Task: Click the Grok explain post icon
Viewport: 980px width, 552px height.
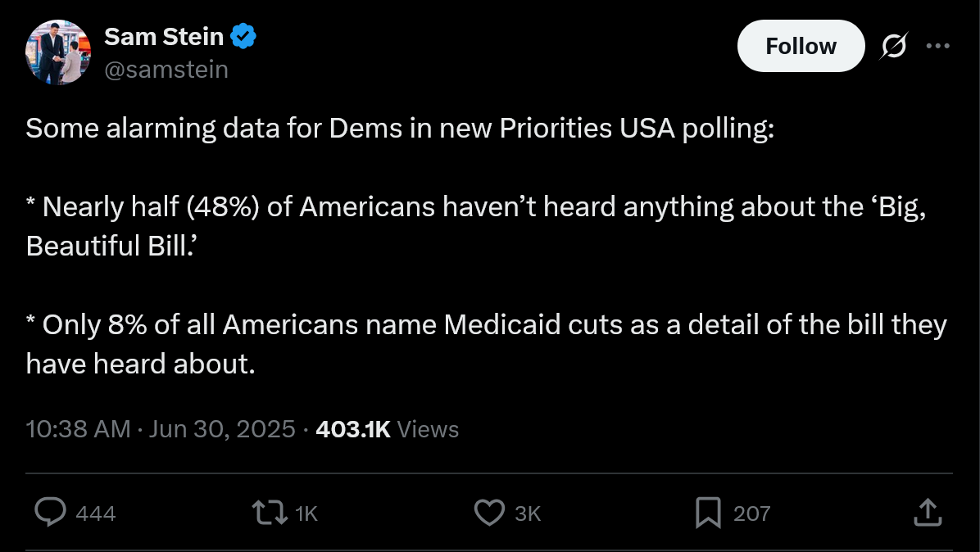Action: click(894, 46)
